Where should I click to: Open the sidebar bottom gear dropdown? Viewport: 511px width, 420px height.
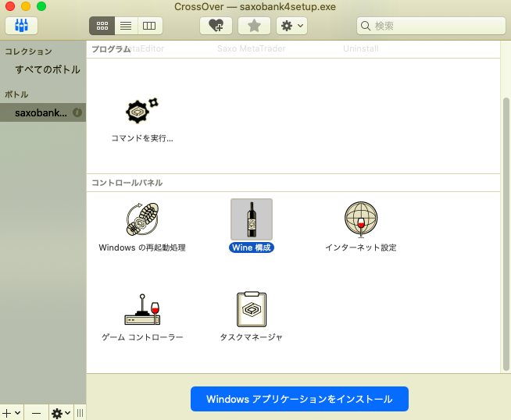[x=61, y=413]
